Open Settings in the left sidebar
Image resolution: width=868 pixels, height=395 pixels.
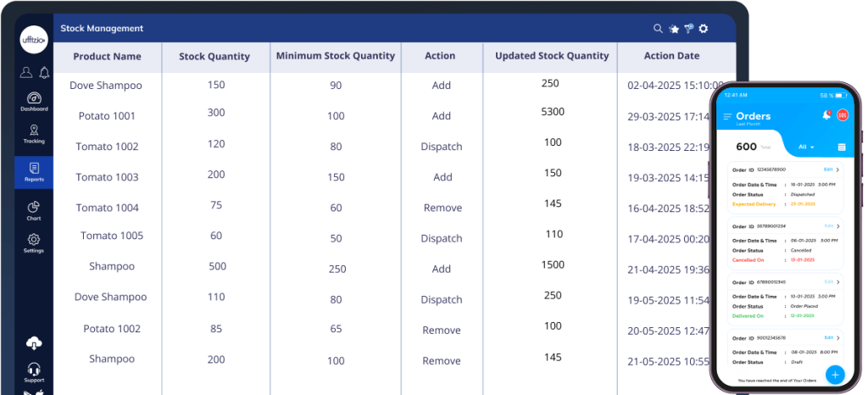coord(34,242)
